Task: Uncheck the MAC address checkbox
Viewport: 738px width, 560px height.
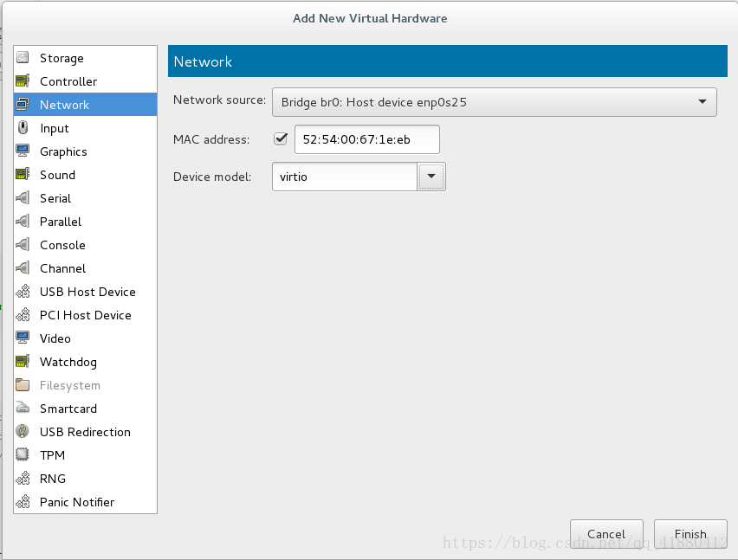Action: (281, 138)
